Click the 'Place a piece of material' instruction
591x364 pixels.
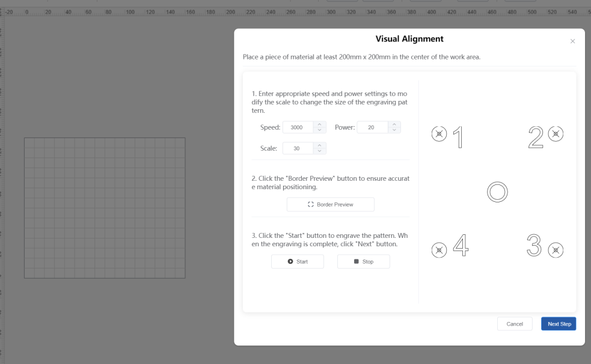tap(361, 57)
